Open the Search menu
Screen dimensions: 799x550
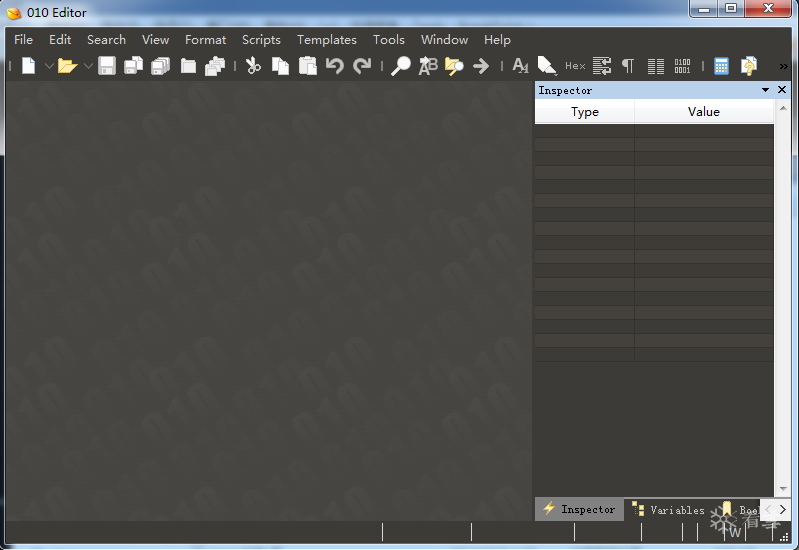(x=106, y=40)
